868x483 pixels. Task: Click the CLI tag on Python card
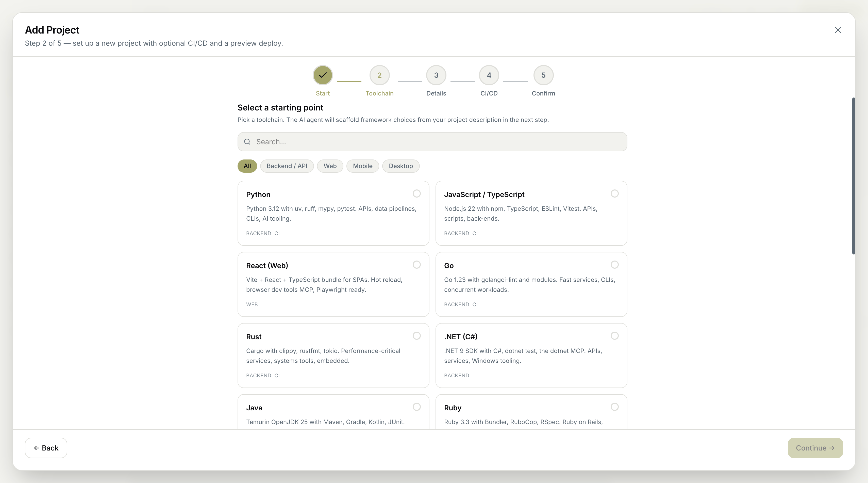(x=278, y=233)
